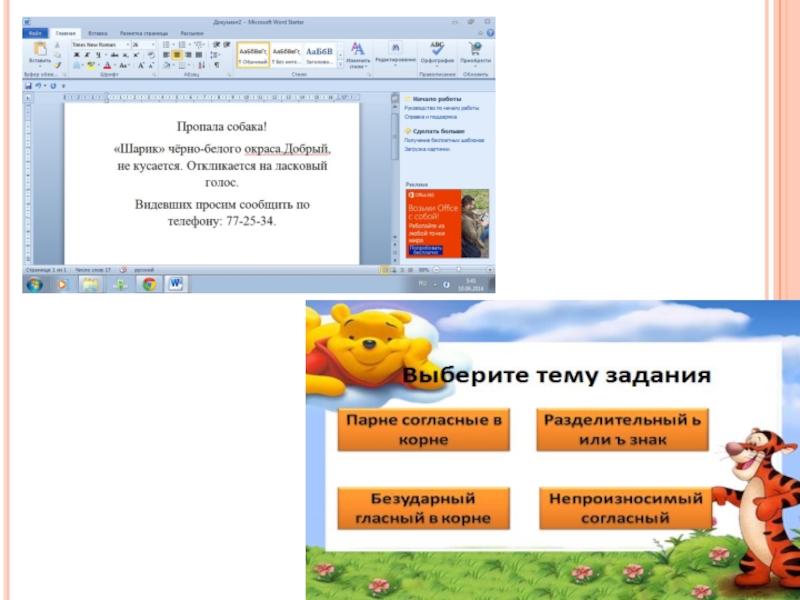Click the Align Right icon
This screenshot has width=800, height=600.
[x=188, y=55]
